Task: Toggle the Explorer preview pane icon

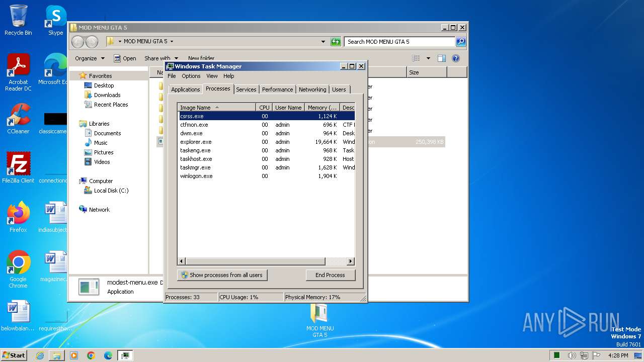Action: point(441,58)
